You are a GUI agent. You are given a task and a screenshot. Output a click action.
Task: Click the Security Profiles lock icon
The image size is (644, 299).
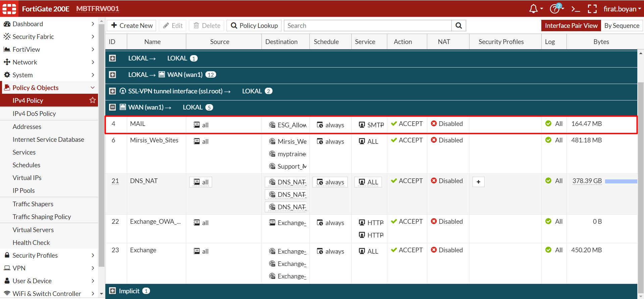tap(7, 255)
